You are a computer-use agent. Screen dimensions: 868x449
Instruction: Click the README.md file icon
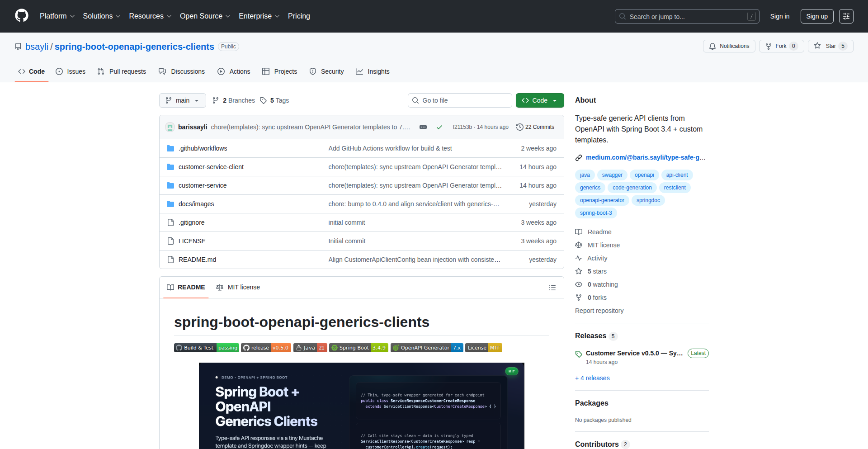point(170,260)
